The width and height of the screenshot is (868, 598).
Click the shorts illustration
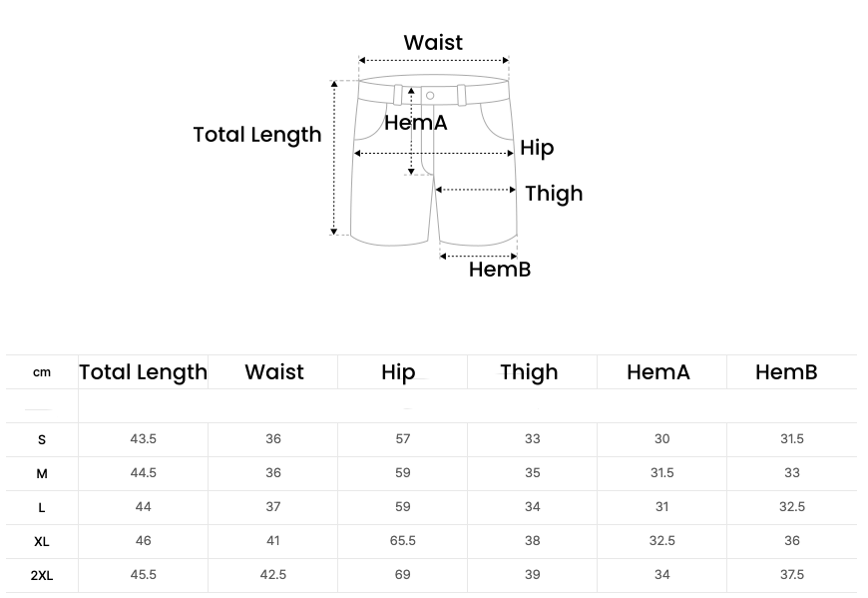(434, 160)
